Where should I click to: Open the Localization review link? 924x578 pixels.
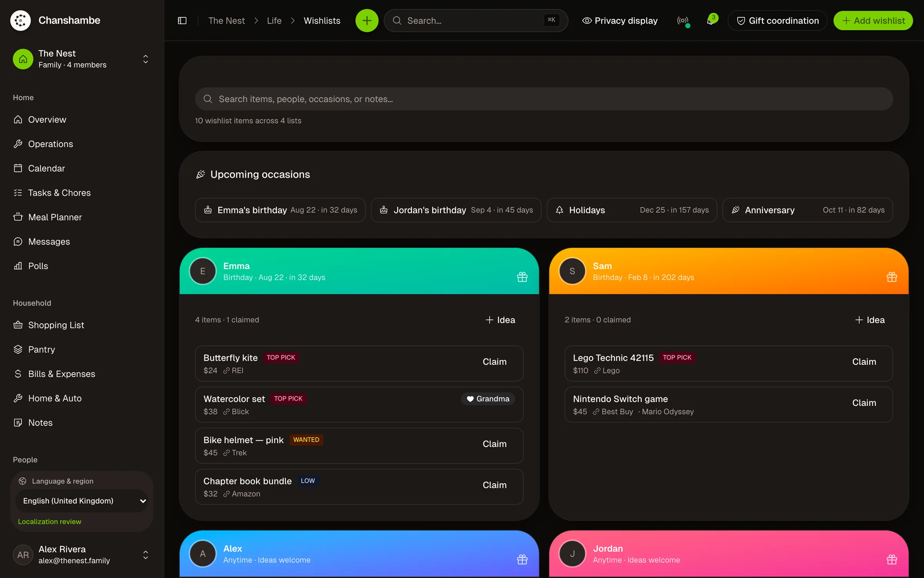pos(50,521)
